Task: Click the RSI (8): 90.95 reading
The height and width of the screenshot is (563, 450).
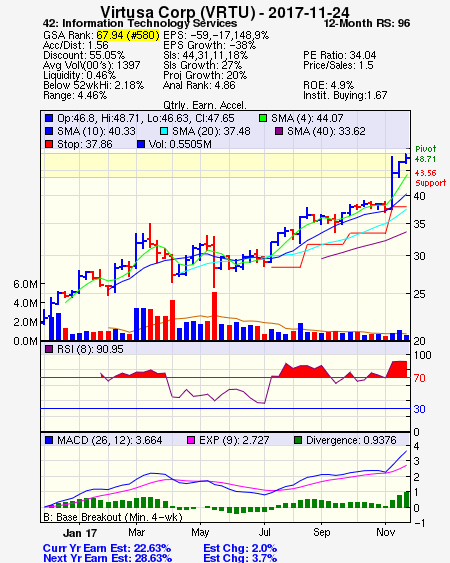Action: tap(90, 349)
